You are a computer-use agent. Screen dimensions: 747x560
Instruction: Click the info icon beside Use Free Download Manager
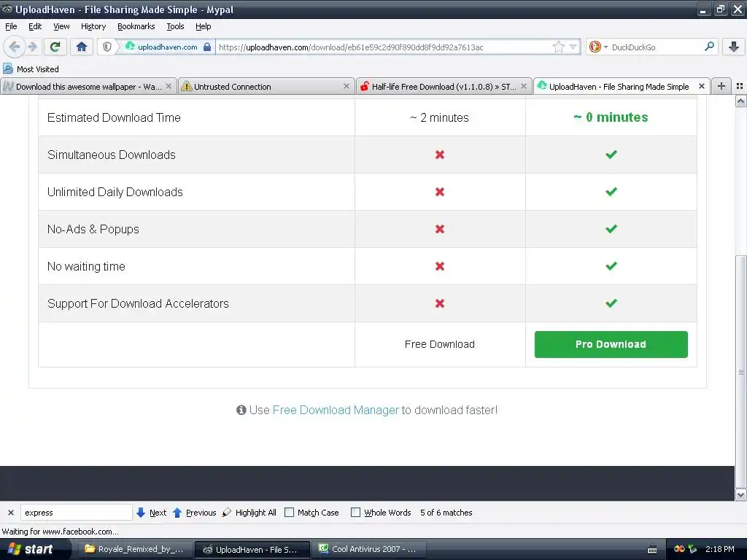click(x=241, y=410)
